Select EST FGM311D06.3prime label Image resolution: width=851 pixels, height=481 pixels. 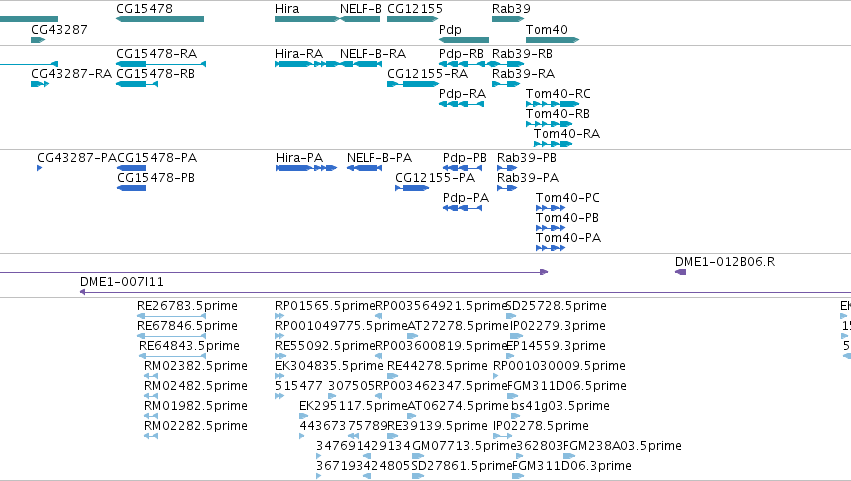pos(572,467)
